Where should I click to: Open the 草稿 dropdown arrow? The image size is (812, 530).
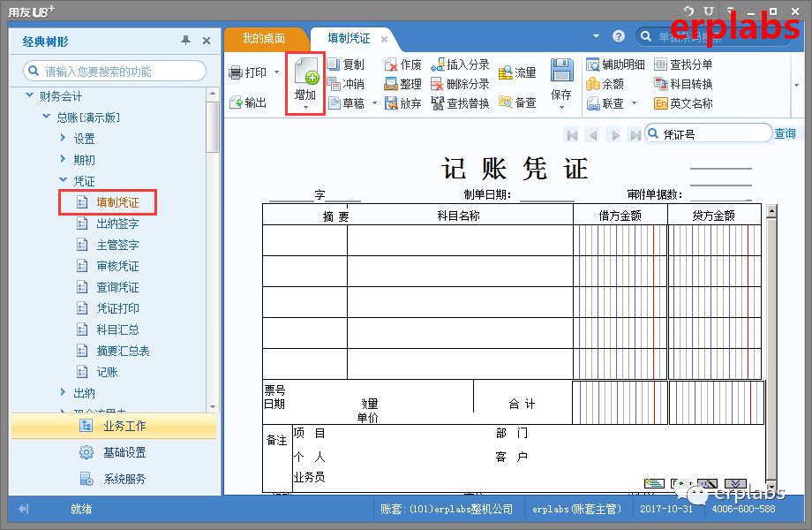[x=374, y=103]
